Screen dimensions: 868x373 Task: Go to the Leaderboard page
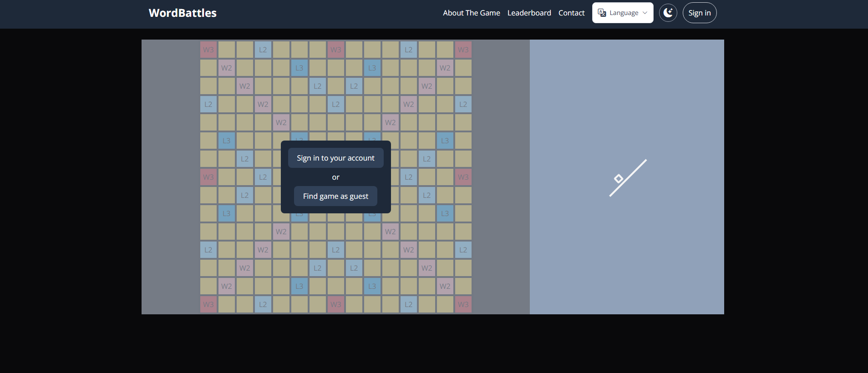pyautogui.click(x=529, y=13)
